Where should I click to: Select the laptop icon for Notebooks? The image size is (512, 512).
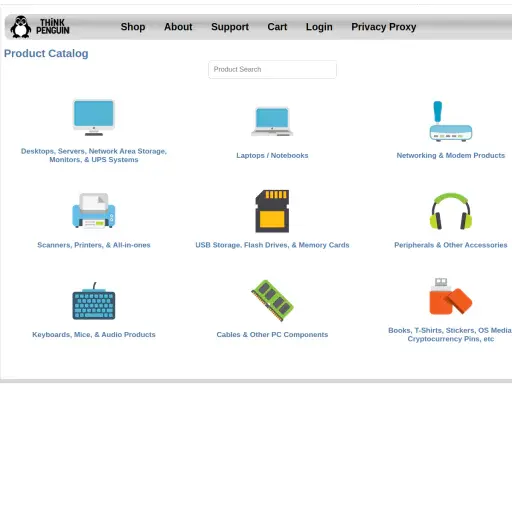pos(272,122)
